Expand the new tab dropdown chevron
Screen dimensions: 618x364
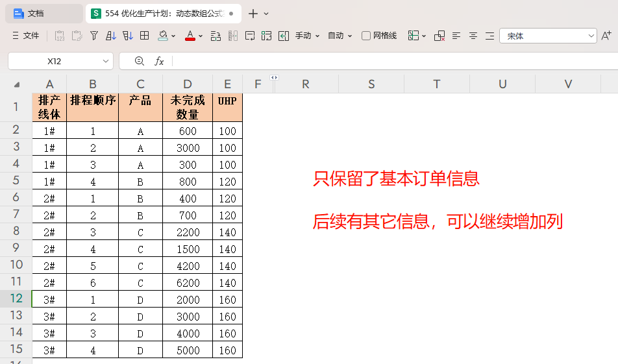(266, 14)
